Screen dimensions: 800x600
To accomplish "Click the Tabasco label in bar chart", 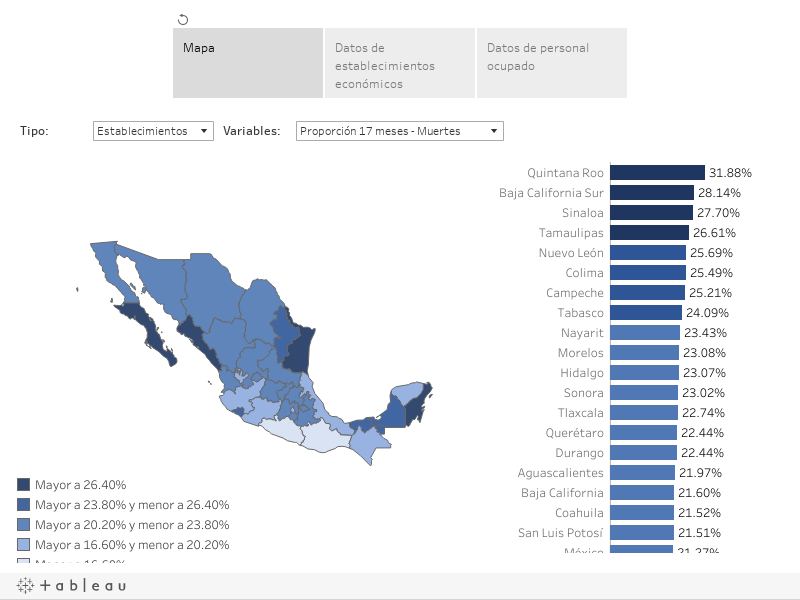I will (574, 313).
